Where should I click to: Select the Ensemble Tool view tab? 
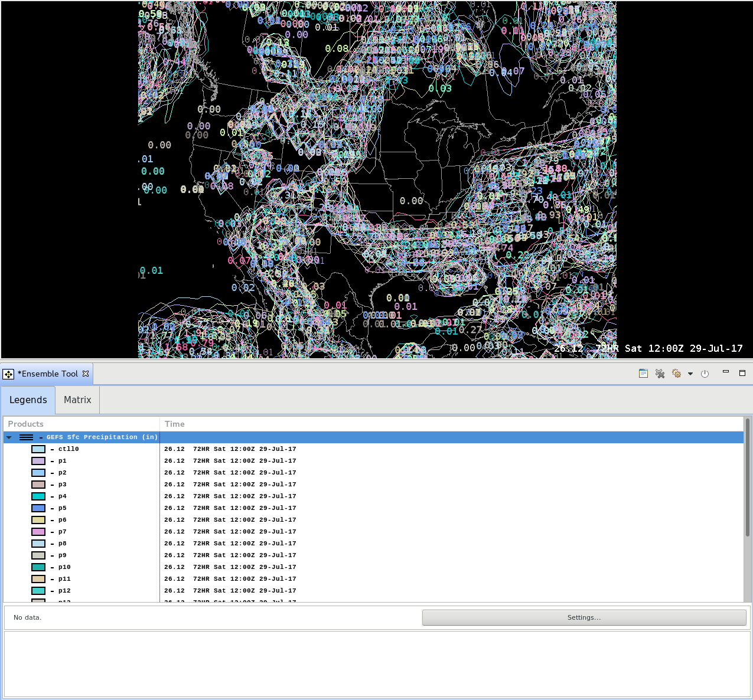point(47,374)
